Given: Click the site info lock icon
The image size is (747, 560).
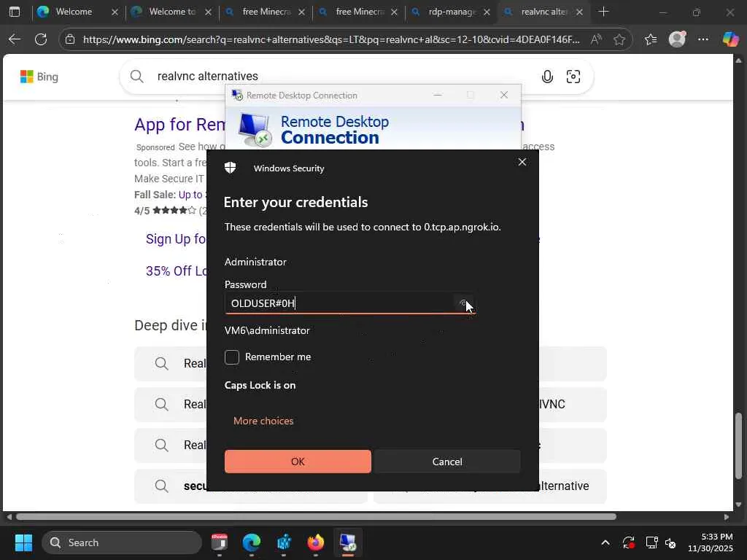Looking at the screenshot, I should (70, 39).
